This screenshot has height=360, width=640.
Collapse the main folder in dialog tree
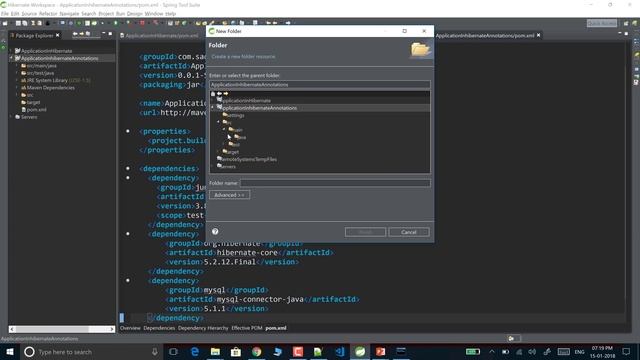pos(224,129)
